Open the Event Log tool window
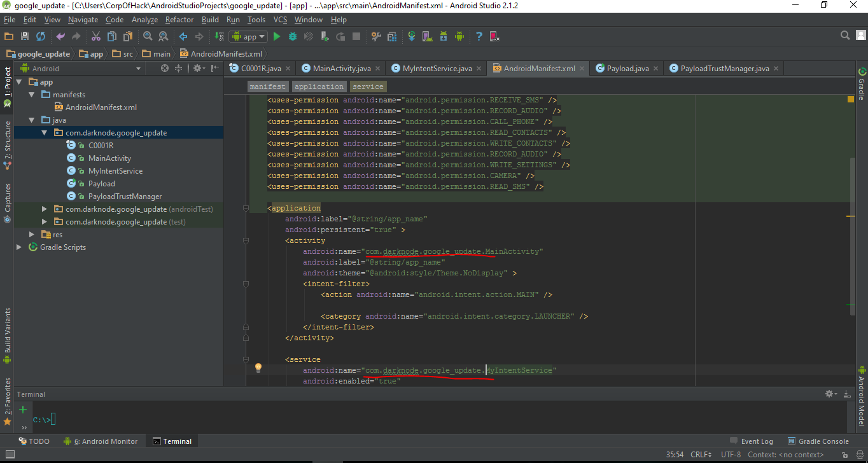 751,441
